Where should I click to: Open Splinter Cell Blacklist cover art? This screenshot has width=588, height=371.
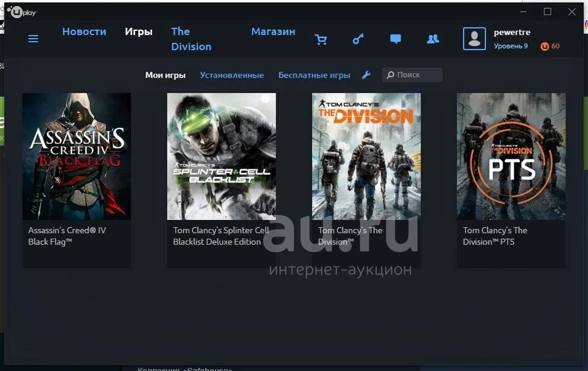coord(222,156)
